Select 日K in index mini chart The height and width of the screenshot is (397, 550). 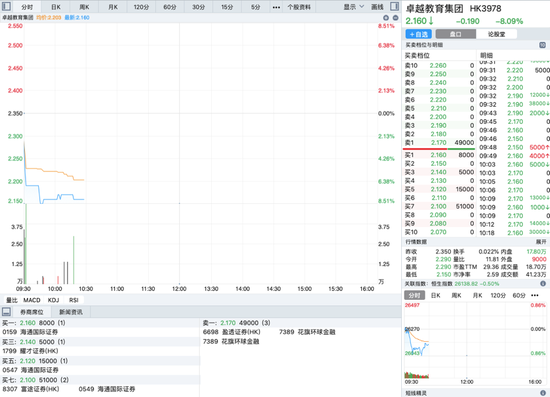coord(436,295)
